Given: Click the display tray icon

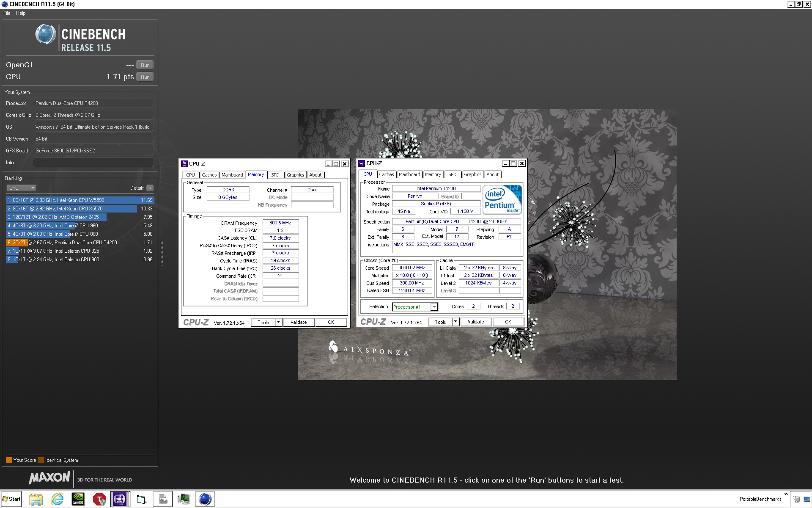Looking at the screenshot, I should (x=807, y=499).
